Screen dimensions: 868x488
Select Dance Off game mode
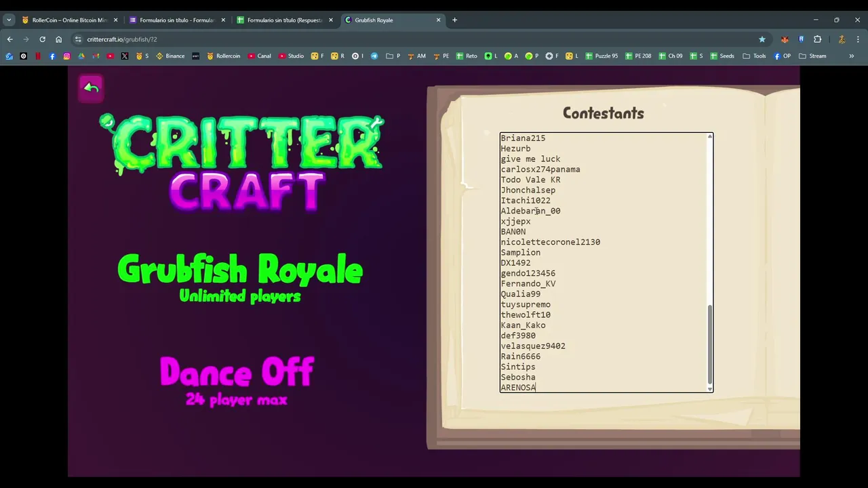coord(237,381)
